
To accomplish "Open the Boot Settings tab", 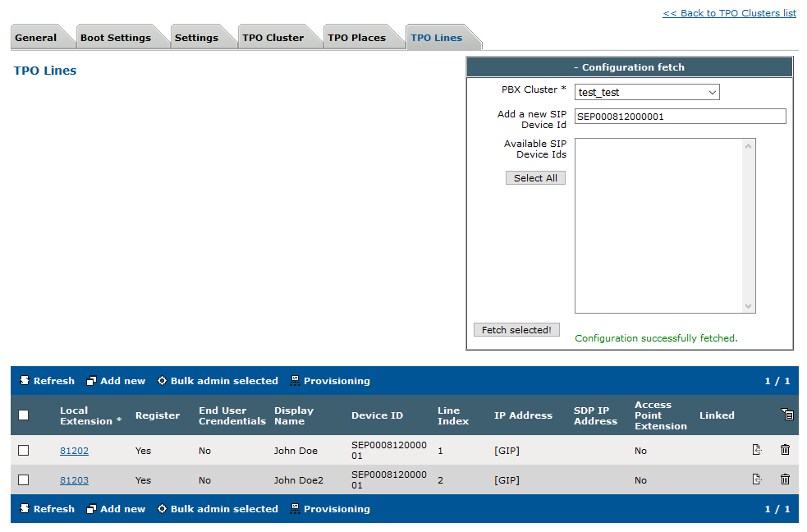I will coord(116,38).
